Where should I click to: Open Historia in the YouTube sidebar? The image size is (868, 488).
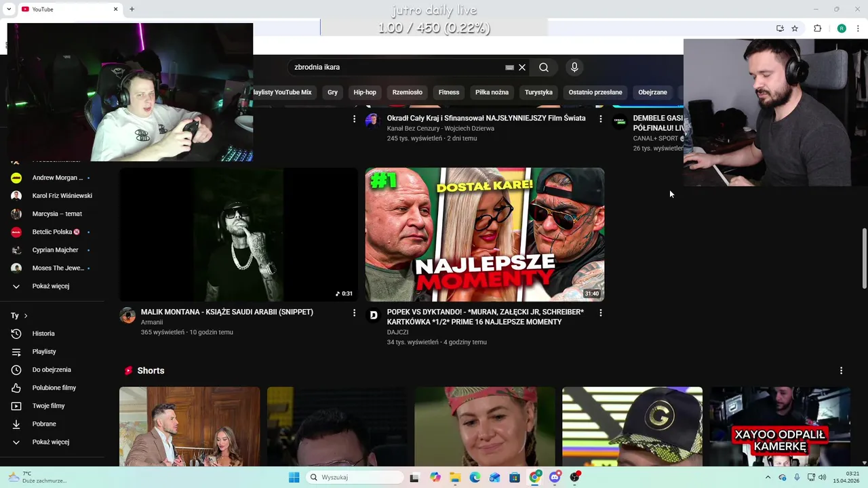tap(52, 333)
